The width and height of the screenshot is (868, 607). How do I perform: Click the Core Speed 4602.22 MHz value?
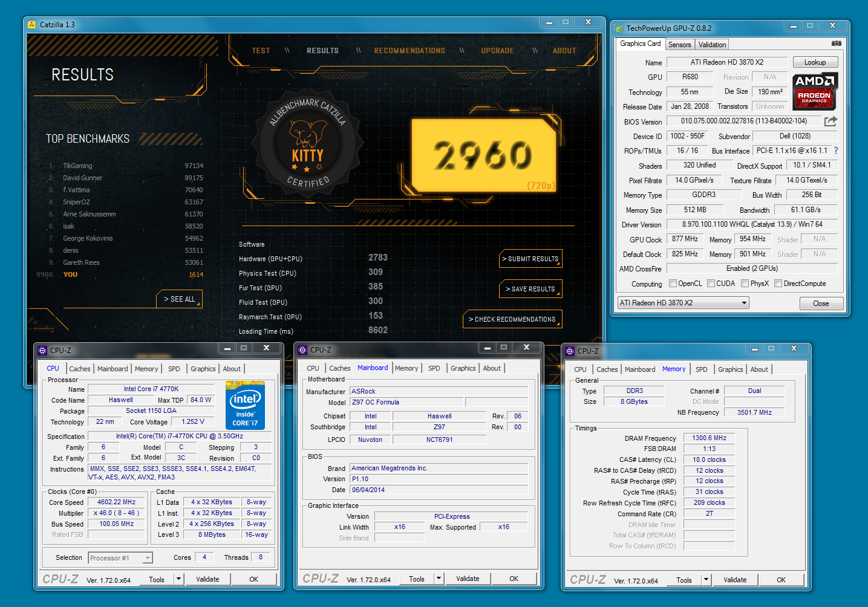pos(116,502)
